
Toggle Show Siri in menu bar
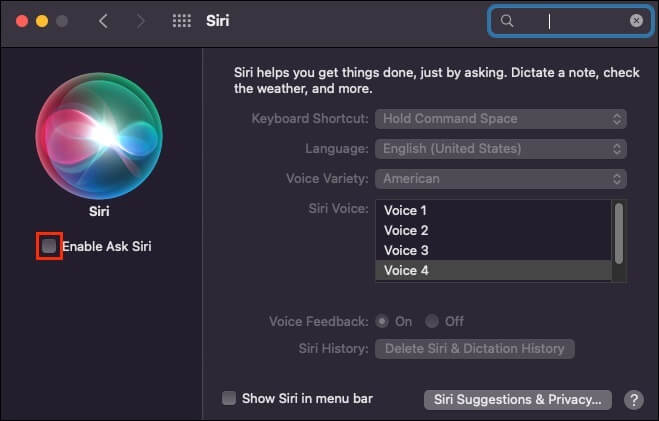point(229,398)
